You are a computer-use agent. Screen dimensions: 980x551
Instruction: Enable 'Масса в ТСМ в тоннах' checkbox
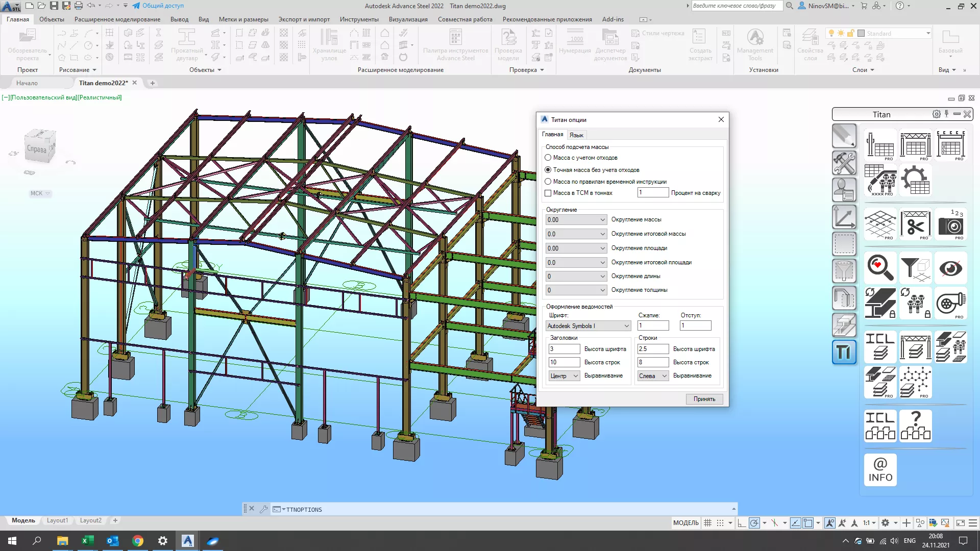click(x=548, y=193)
